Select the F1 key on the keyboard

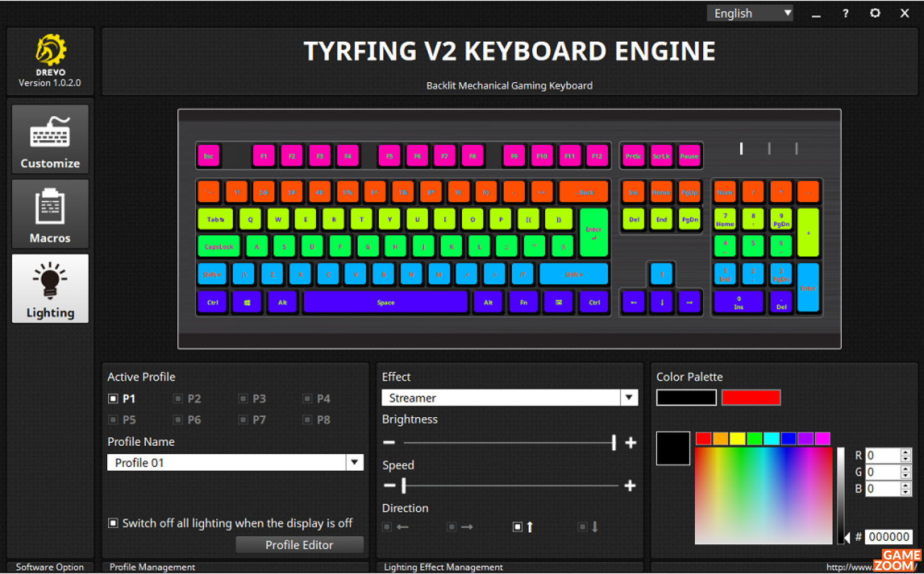pos(264,156)
